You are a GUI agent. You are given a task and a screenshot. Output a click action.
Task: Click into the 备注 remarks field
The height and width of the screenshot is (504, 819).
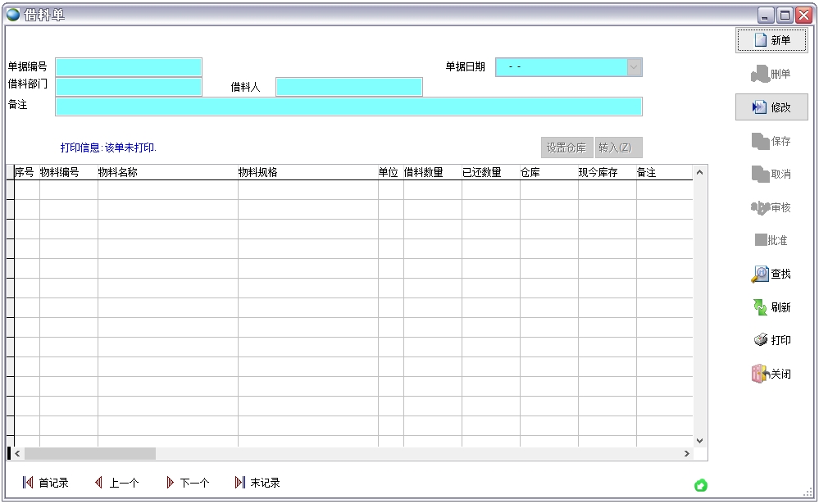[x=348, y=107]
